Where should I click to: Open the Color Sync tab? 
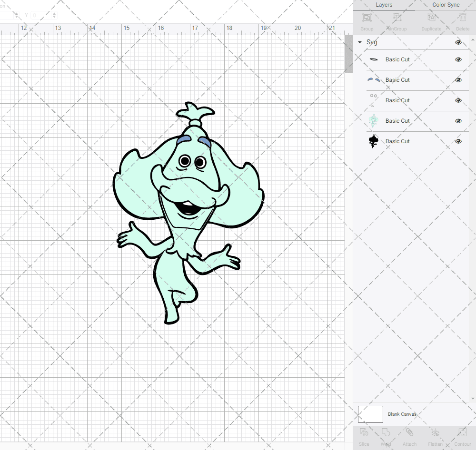[446, 5]
